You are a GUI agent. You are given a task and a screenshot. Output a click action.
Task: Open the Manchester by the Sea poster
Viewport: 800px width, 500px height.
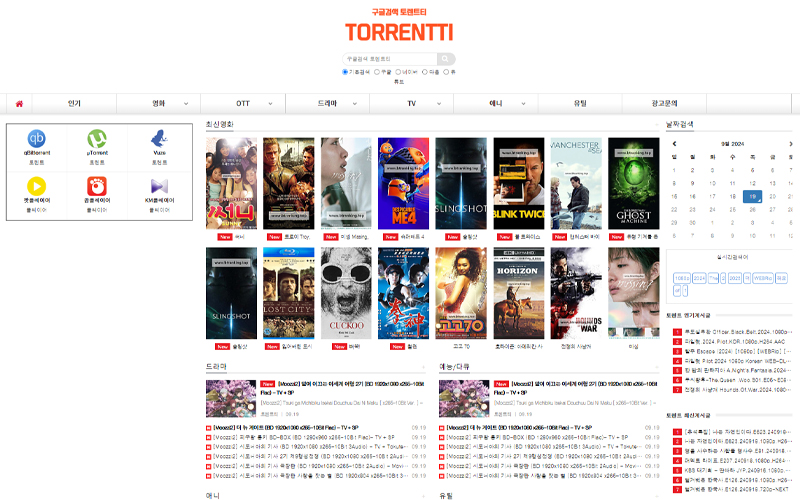click(x=576, y=183)
